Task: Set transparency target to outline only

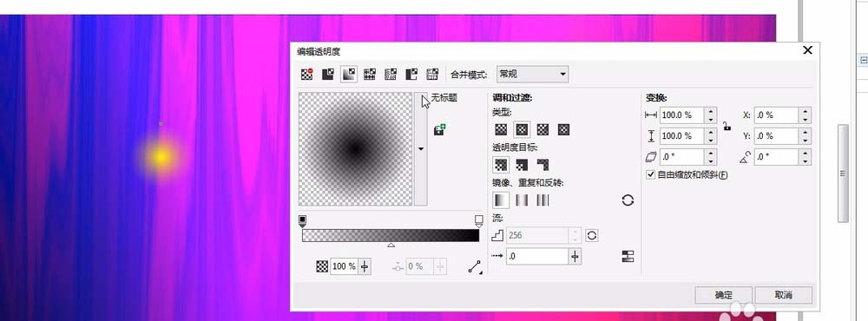Action: (x=542, y=164)
